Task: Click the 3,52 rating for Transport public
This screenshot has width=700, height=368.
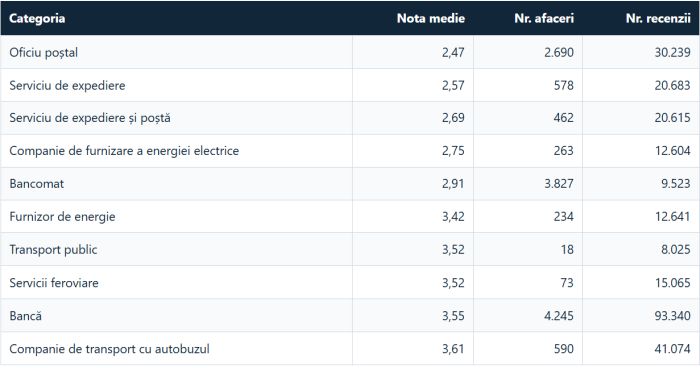Action: click(x=453, y=250)
